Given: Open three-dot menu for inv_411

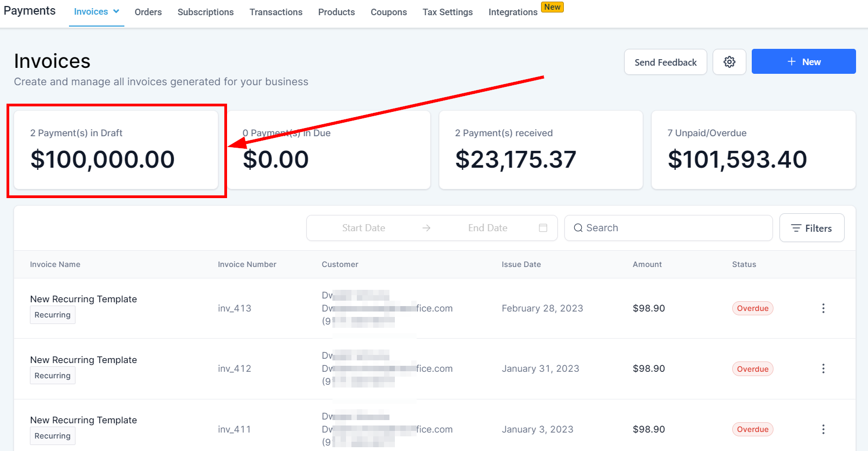Looking at the screenshot, I should (x=823, y=429).
